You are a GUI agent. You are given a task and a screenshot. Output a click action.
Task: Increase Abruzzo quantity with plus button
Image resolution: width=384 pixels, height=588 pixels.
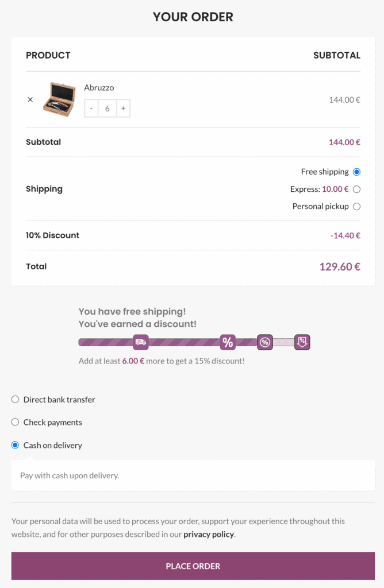pyautogui.click(x=123, y=108)
